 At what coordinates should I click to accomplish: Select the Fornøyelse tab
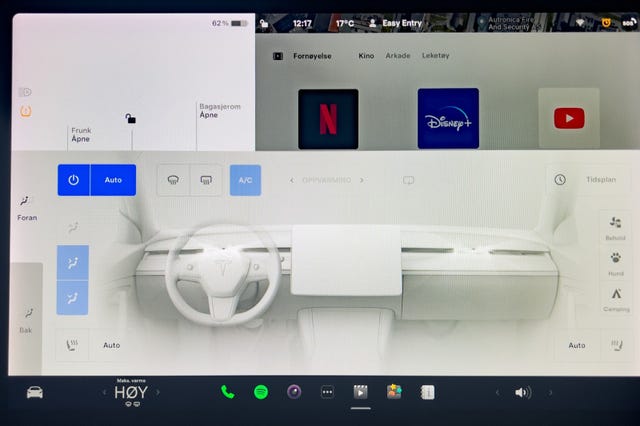click(312, 56)
